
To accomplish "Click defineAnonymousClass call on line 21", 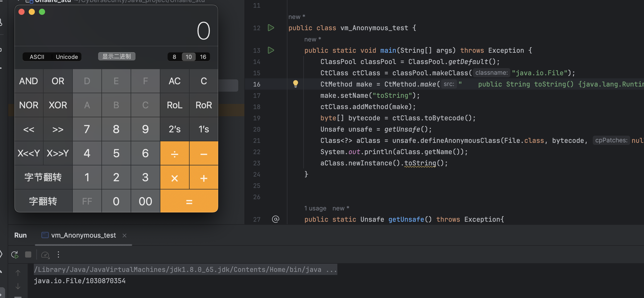I will coord(460,141).
